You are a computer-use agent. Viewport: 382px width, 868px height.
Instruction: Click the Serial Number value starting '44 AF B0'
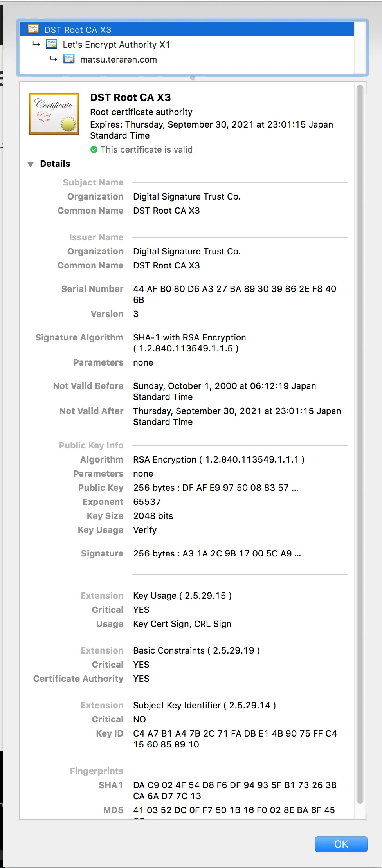pyautogui.click(x=235, y=294)
